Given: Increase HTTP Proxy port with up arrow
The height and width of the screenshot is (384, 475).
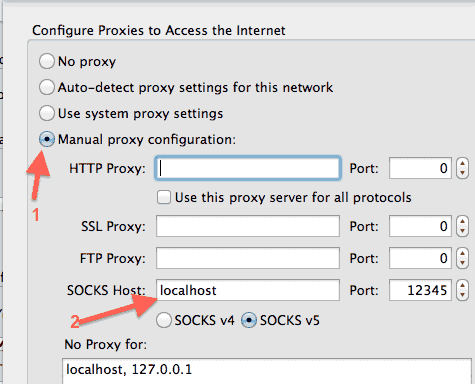Looking at the screenshot, I should coord(462,163).
